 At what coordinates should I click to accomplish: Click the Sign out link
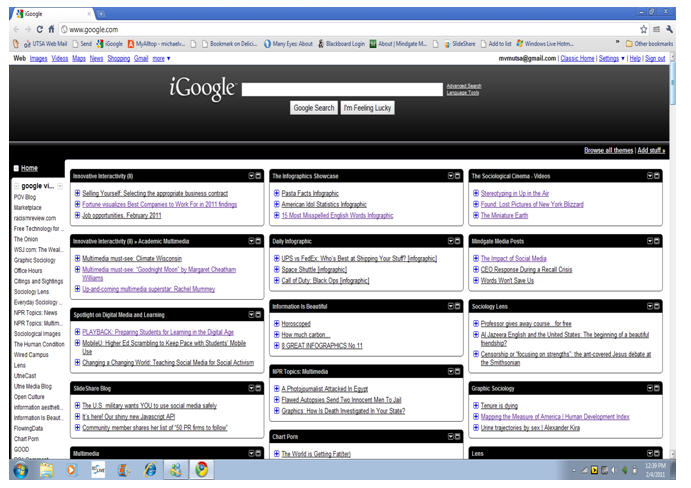point(655,59)
